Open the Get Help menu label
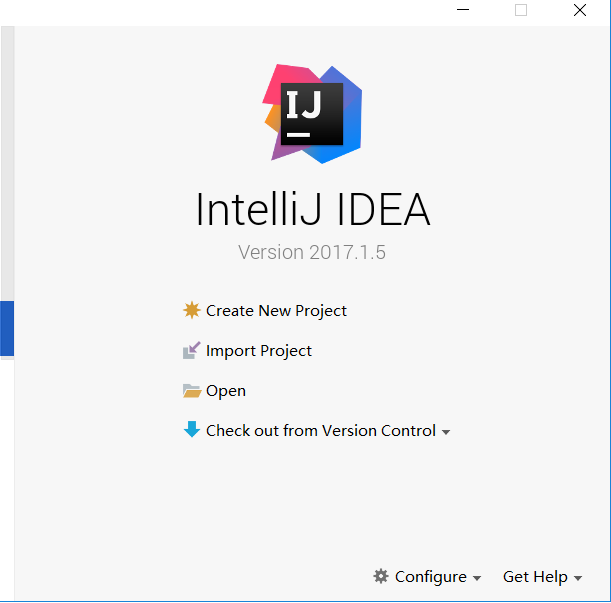The image size is (611, 603). (535, 577)
